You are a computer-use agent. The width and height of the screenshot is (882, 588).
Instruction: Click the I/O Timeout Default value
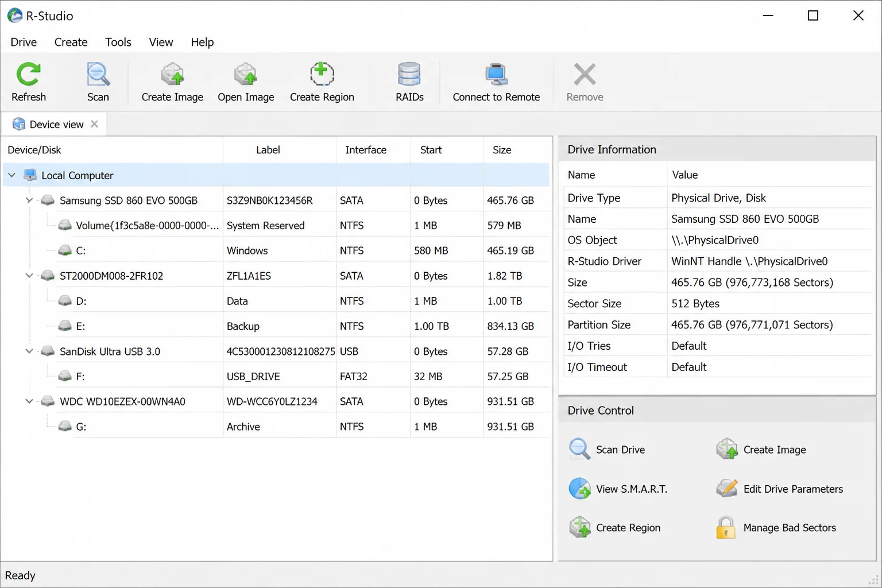pos(688,367)
